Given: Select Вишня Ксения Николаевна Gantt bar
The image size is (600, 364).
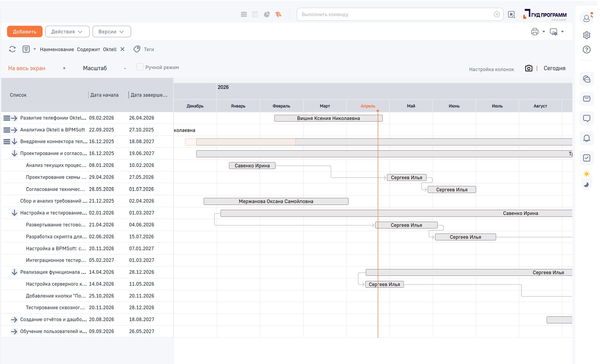Looking at the screenshot, I should click(x=328, y=118).
